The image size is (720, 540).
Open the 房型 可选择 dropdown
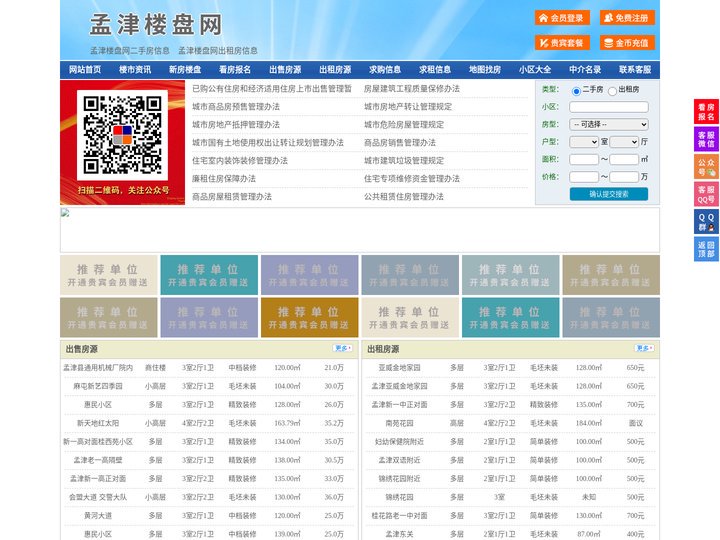(x=609, y=124)
